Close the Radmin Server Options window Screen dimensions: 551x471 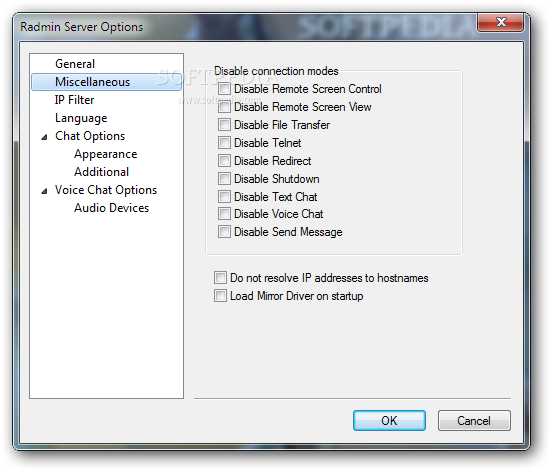click(500, 22)
